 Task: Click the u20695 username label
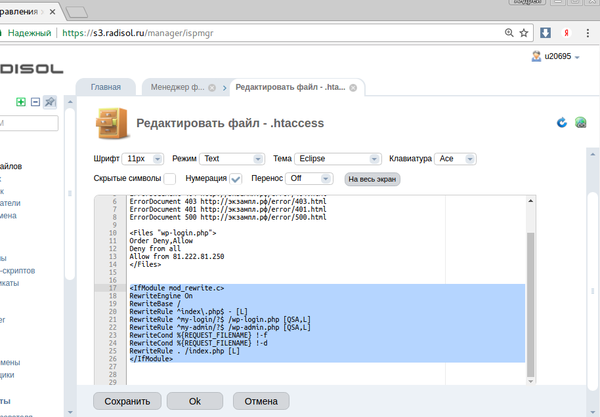click(x=558, y=57)
